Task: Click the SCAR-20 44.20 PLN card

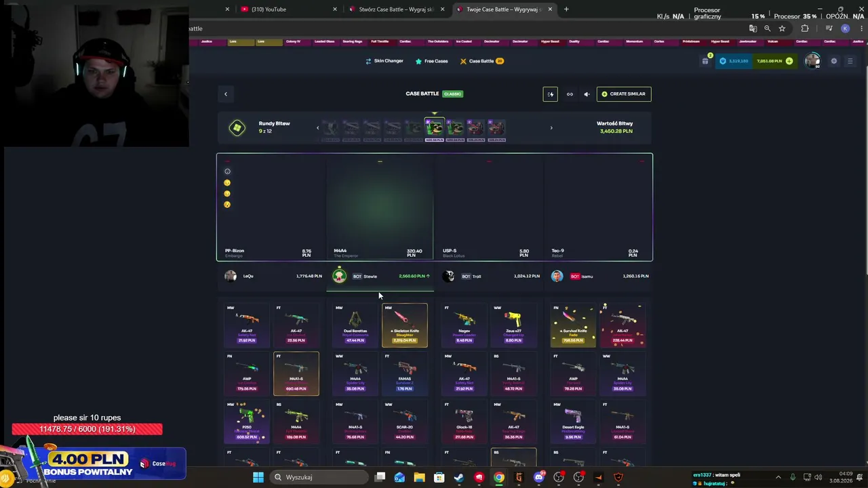Action: click(405, 422)
